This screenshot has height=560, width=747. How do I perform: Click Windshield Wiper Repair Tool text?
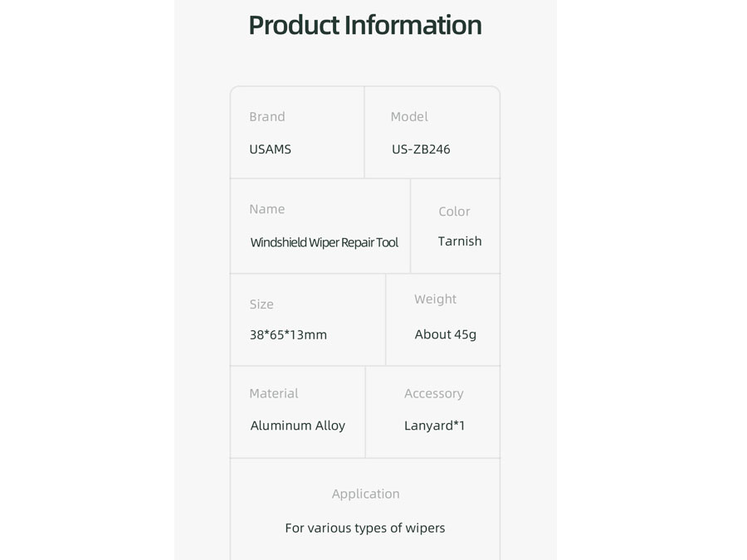(x=324, y=242)
